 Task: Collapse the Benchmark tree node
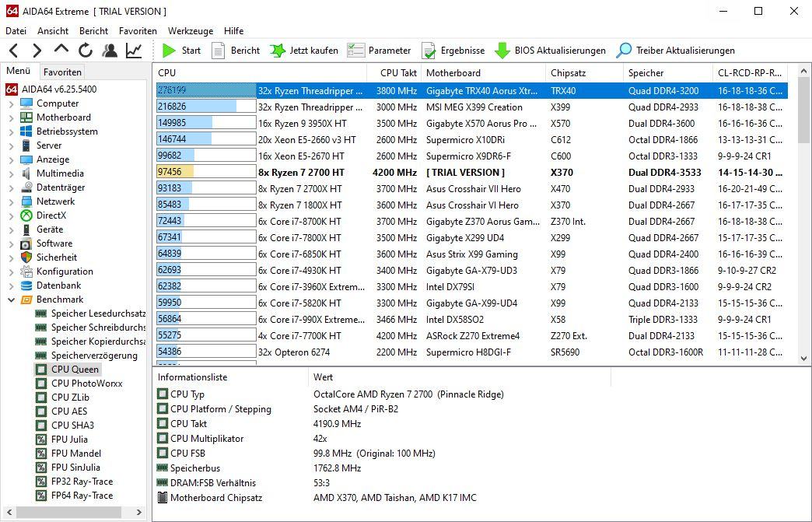pyautogui.click(x=12, y=300)
